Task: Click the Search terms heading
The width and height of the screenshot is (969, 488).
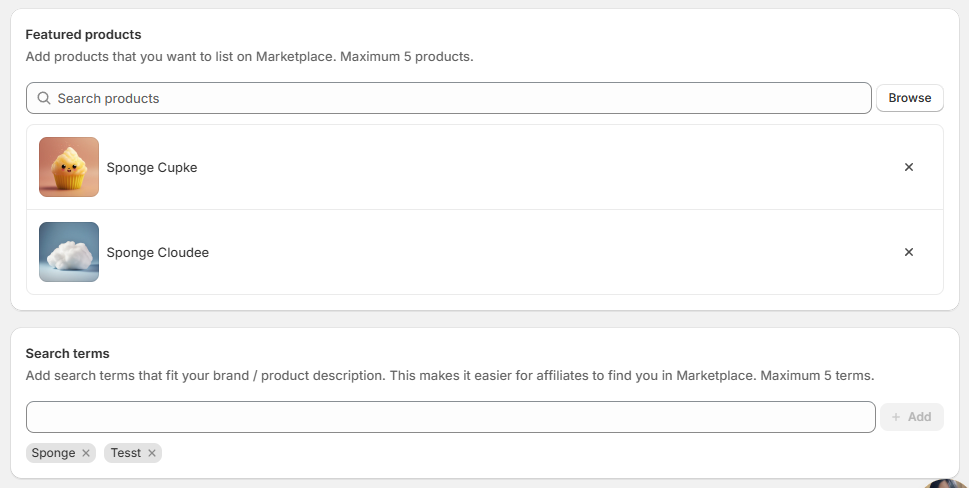Action: (67, 354)
